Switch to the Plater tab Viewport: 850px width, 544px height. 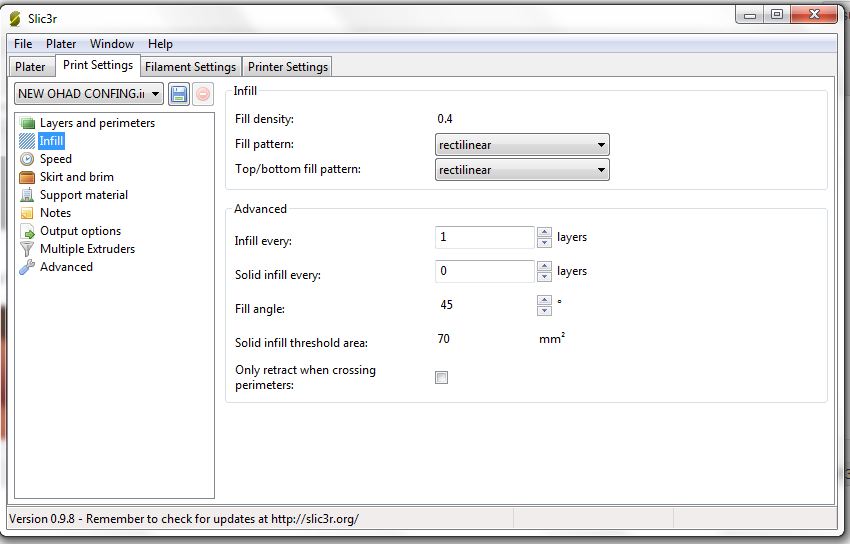tap(30, 67)
